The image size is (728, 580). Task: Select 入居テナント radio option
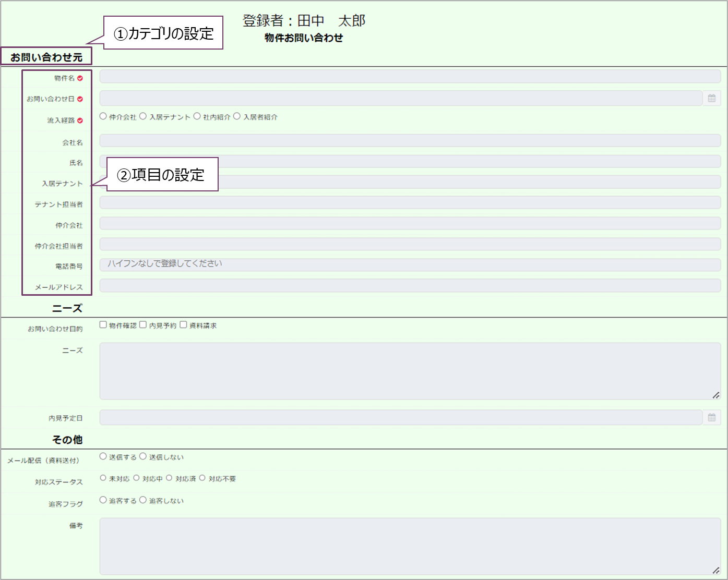[143, 116]
